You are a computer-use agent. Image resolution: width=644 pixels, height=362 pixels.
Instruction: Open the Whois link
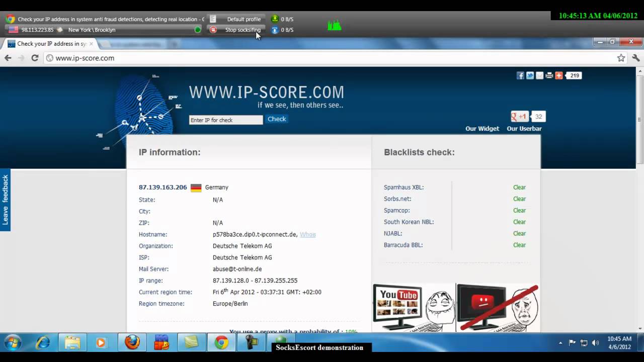(x=308, y=234)
